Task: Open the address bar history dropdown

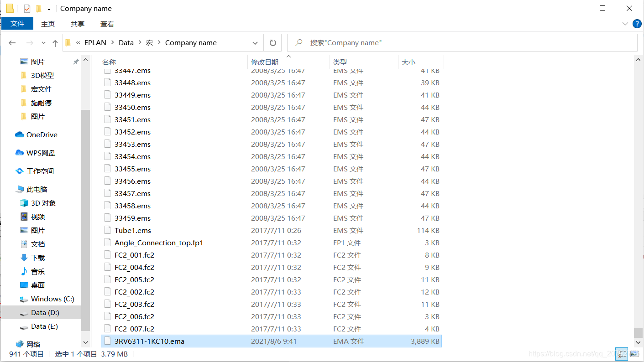Action: (x=255, y=43)
